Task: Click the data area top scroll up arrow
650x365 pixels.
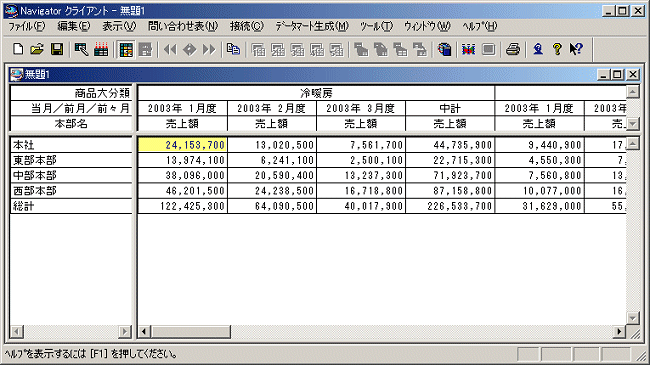Action: point(633,144)
